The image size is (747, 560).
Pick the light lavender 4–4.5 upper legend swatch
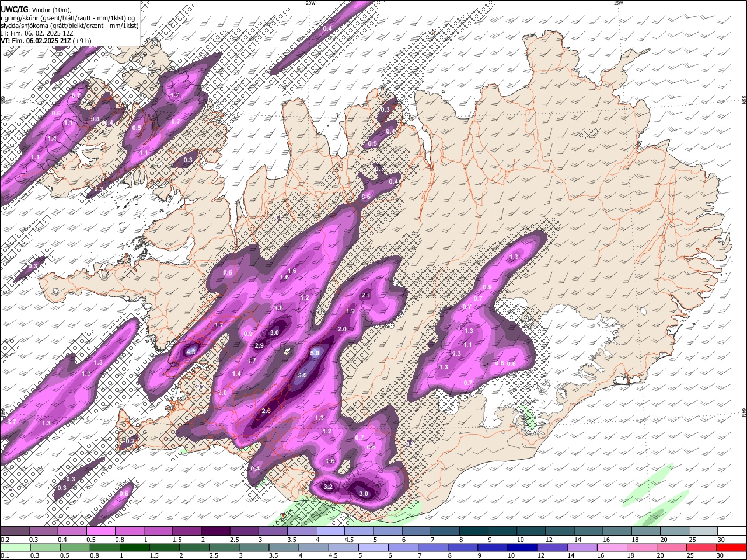330,531
